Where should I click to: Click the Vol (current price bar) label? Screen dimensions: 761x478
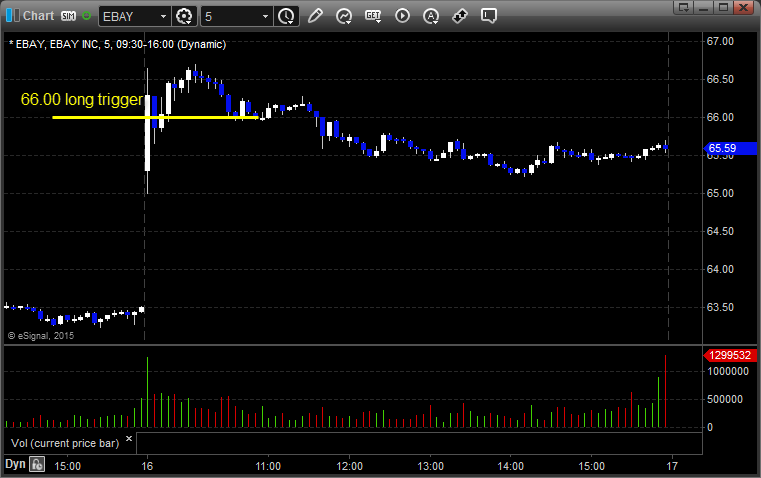(65, 443)
